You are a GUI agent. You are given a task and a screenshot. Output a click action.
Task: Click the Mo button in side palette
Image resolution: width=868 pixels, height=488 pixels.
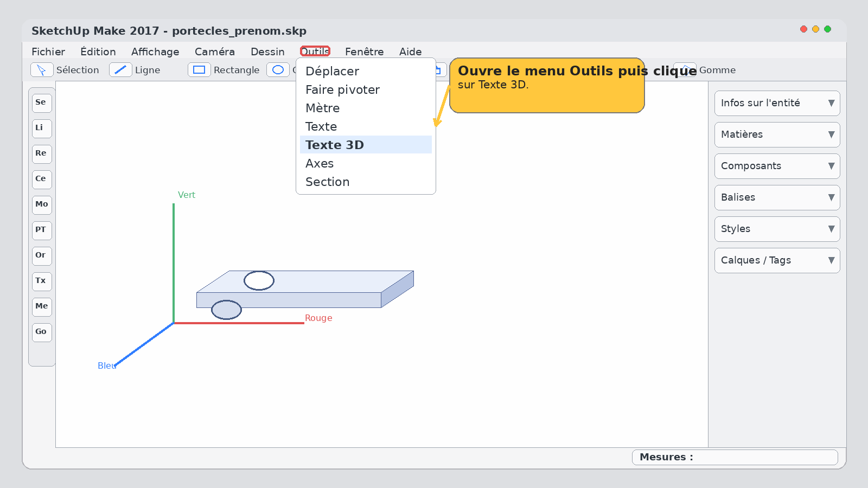(x=42, y=204)
